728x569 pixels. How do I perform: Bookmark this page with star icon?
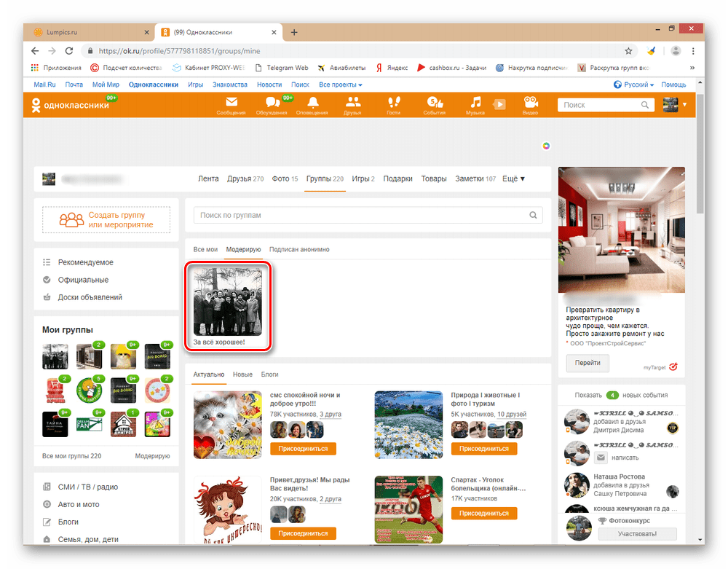click(x=628, y=51)
